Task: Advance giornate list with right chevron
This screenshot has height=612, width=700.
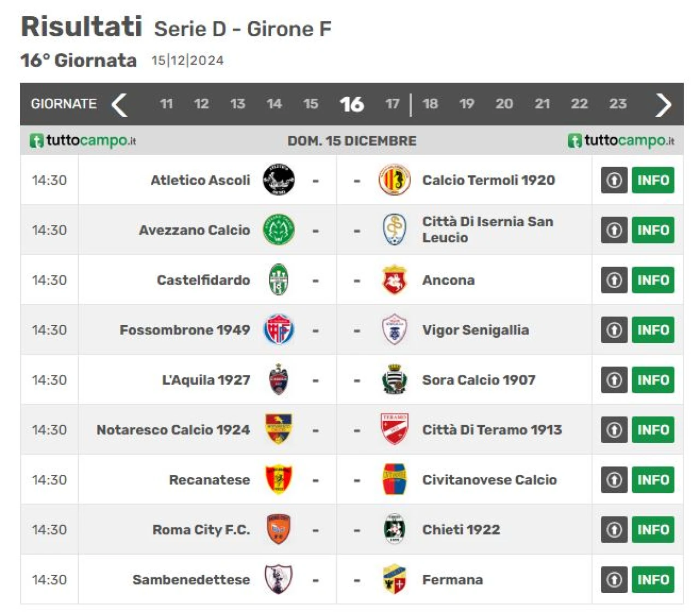Action: 663,104
